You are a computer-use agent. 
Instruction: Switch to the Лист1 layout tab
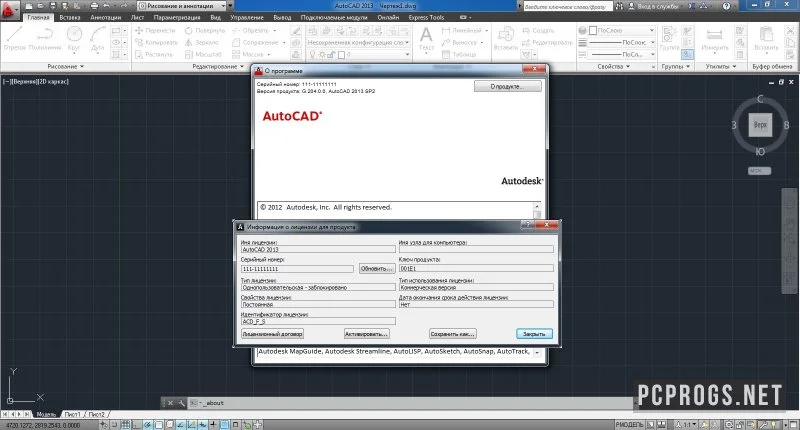(72, 414)
